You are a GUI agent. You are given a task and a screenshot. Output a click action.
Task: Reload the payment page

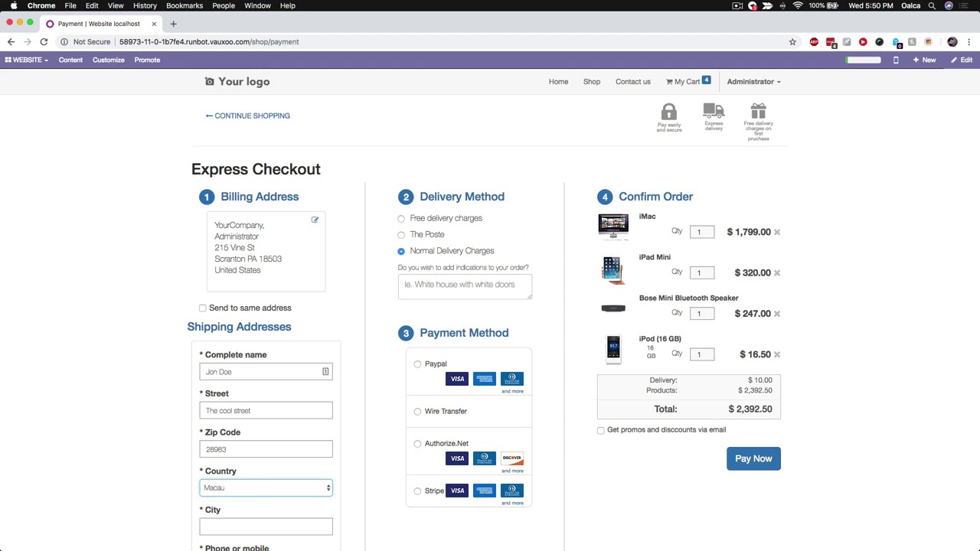coord(44,42)
